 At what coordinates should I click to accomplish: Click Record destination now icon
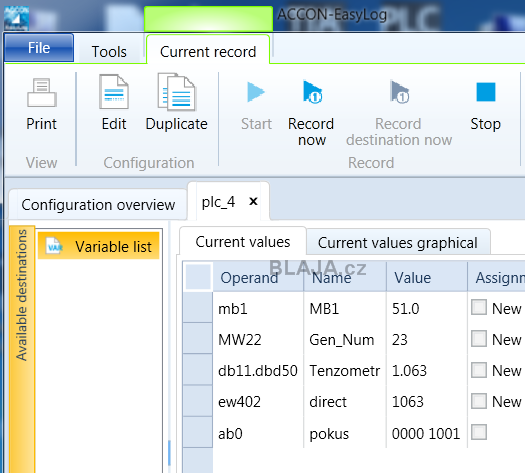tap(399, 92)
